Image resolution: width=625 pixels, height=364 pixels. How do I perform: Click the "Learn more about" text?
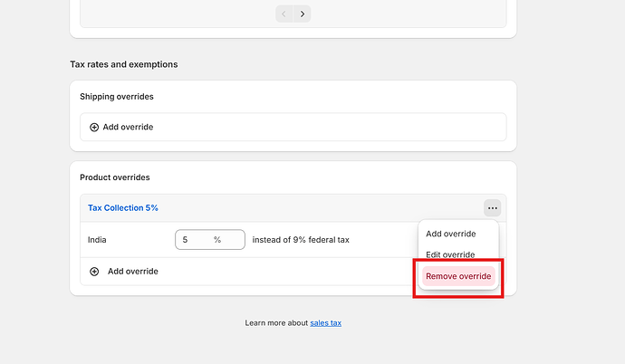(276, 322)
